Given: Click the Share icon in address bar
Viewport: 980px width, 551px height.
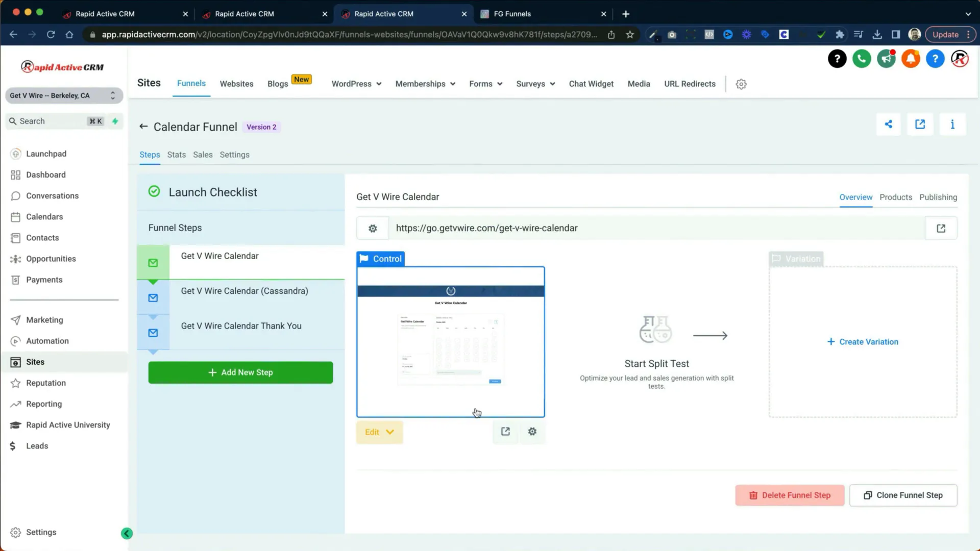Looking at the screenshot, I should coord(611,35).
